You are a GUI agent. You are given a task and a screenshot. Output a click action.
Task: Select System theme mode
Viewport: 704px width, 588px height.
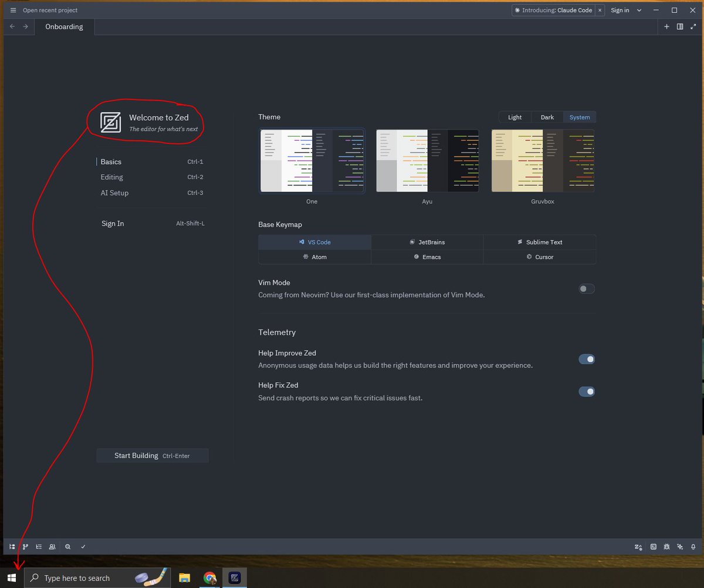coord(580,117)
